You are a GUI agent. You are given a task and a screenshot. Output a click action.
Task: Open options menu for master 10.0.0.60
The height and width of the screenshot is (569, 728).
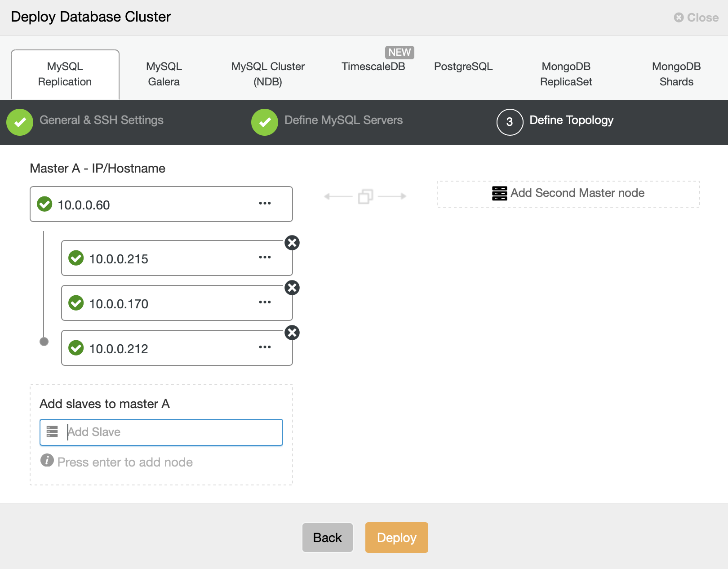(x=265, y=203)
